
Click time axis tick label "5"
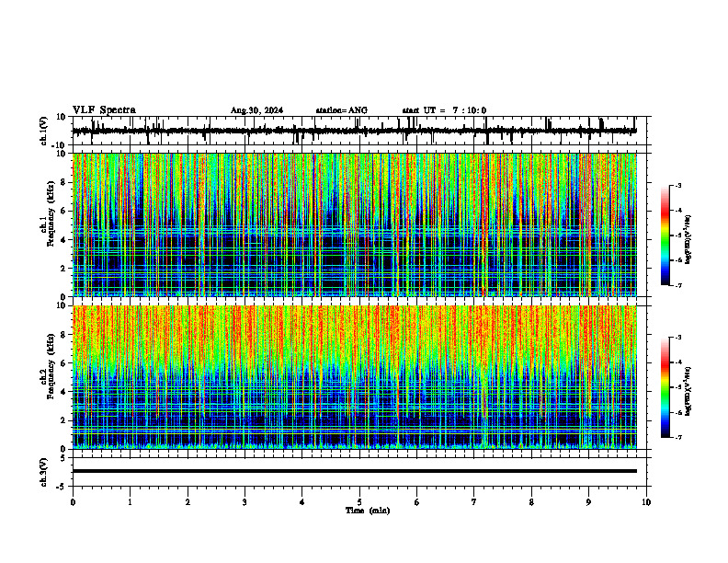(x=359, y=502)
